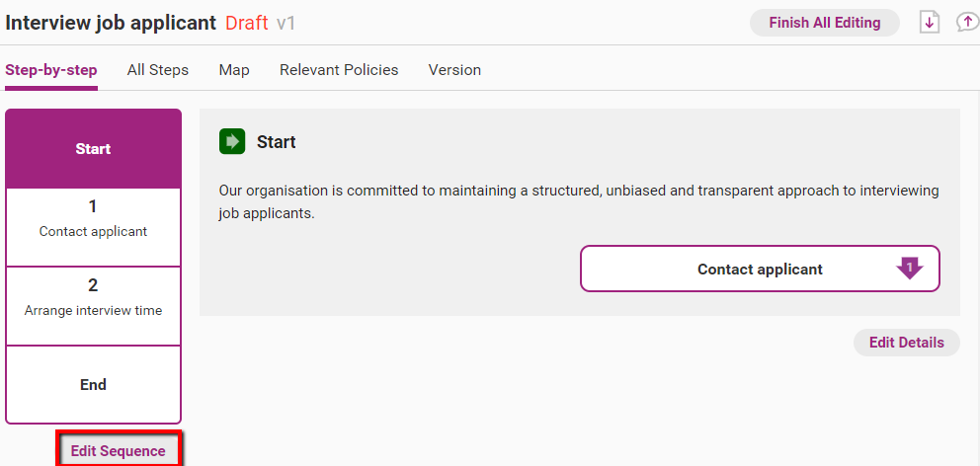Click the Finish All Editing button
This screenshot has width=980, height=466.
pos(824,23)
